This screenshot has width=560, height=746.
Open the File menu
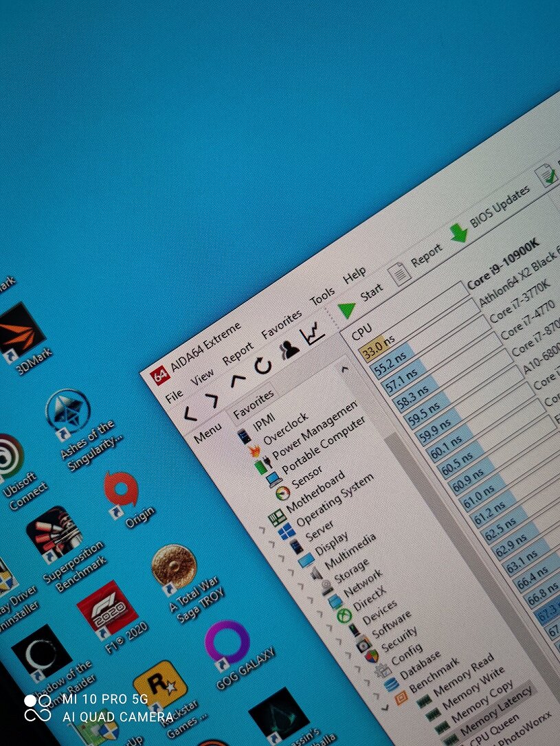(174, 396)
